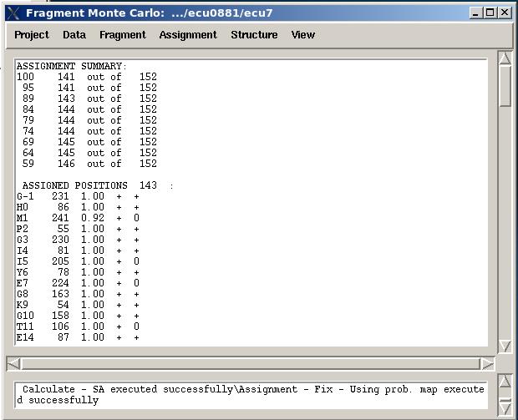Open the Data menu
This screenshot has height=420, width=518.
(74, 35)
